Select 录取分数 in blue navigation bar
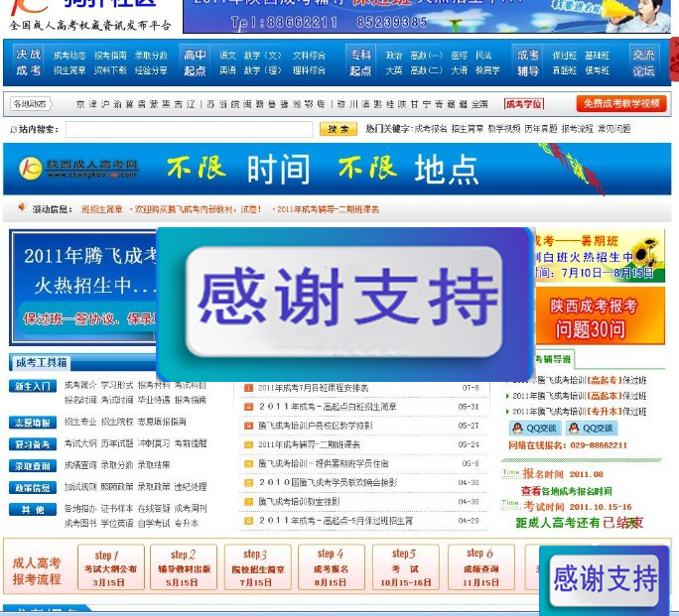The width and height of the screenshot is (679, 616). 151,56
